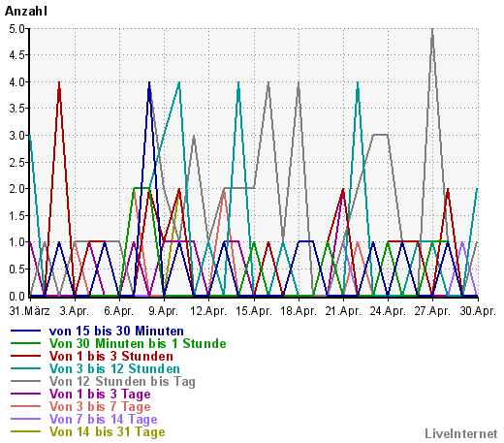Click the '4.5' y-axis value

click(16, 55)
